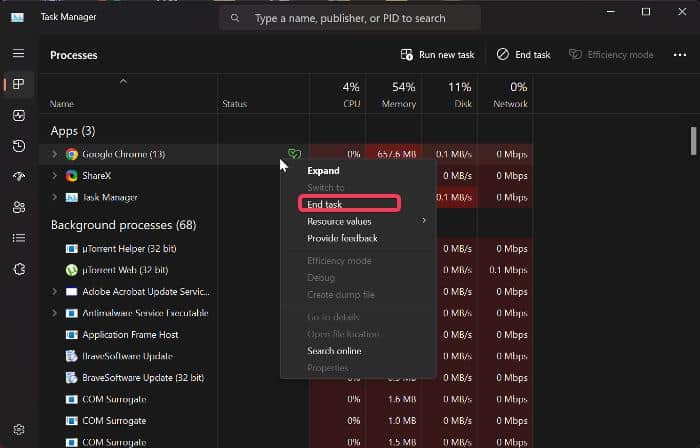Click the µTorrent Helper (32 bit) icon
Viewport: 700px width, 448px height.
pos(71,249)
